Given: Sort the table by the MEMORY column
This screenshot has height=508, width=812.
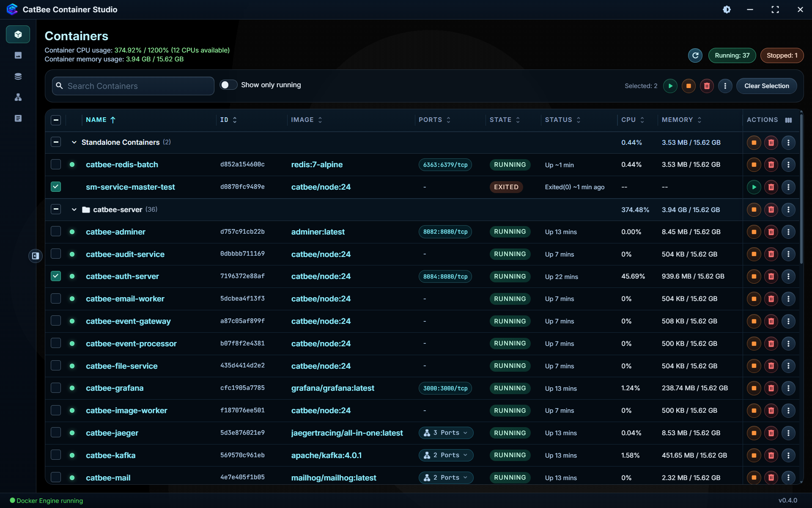Looking at the screenshot, I should (682, 120).
